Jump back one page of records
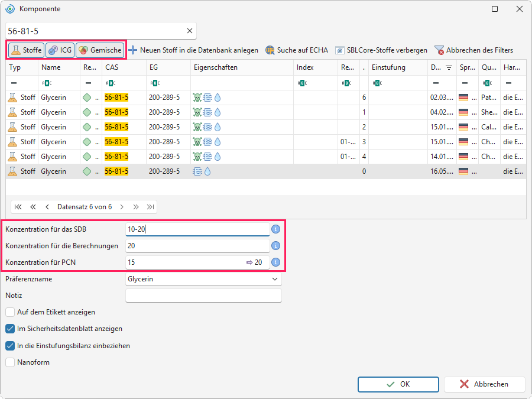The image size is (532, 399). [x=33, y=207]
